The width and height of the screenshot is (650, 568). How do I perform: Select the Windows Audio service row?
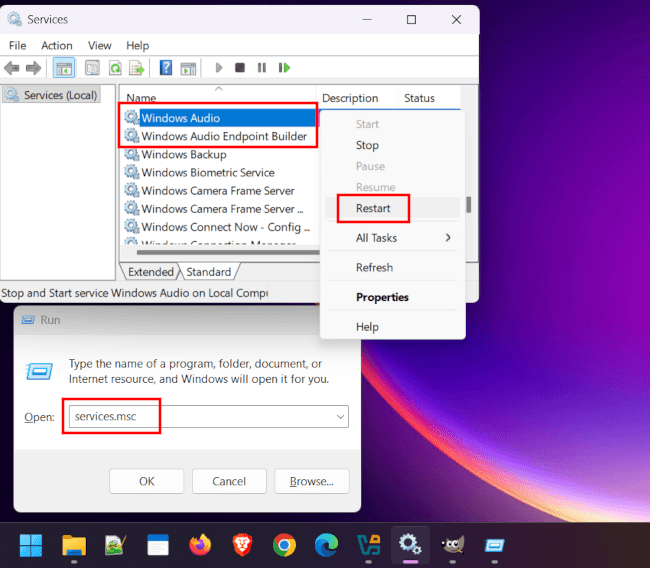(x=219, y=118)
